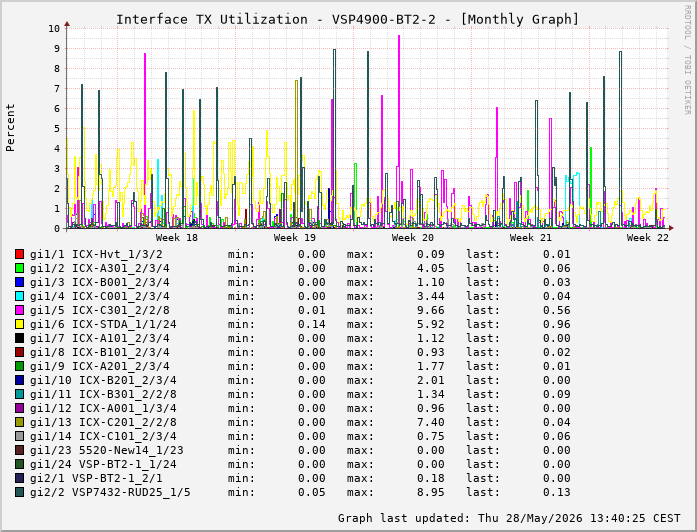Click the black gi1/7 legend swatch

(x=19, y=338)
